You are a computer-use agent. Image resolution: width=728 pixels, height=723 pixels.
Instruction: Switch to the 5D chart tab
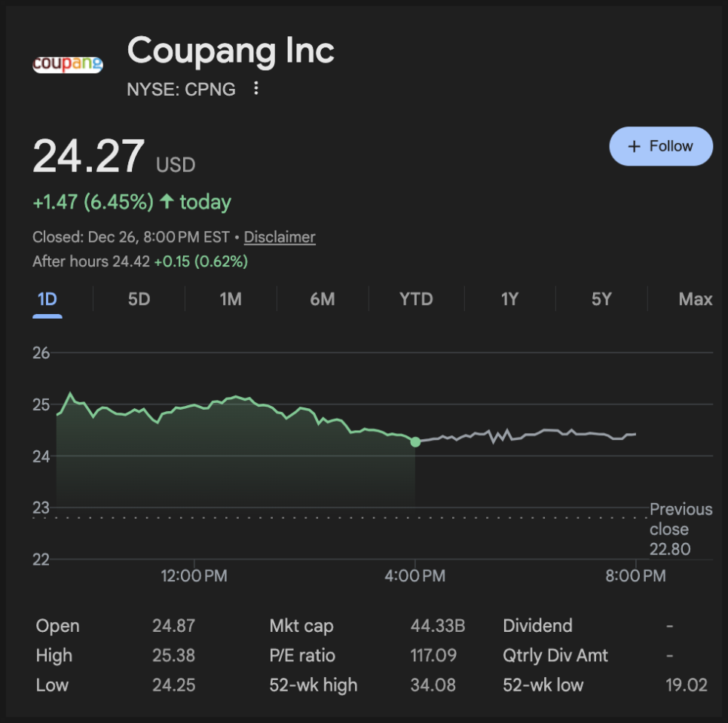(x=139, y=299)
